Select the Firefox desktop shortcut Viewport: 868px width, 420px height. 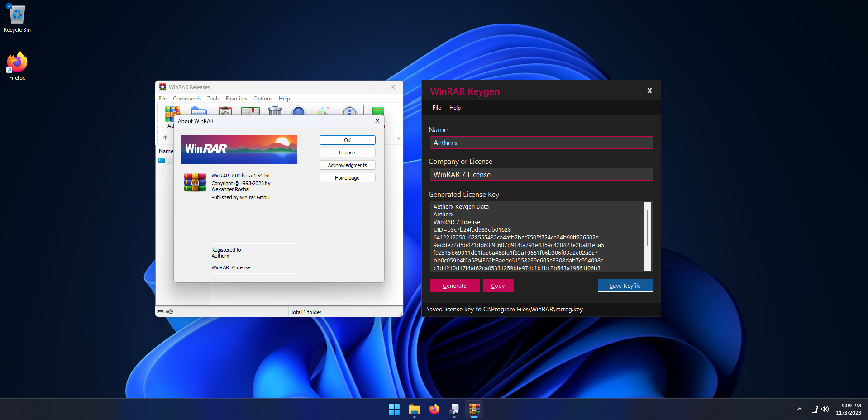[17, 66]
